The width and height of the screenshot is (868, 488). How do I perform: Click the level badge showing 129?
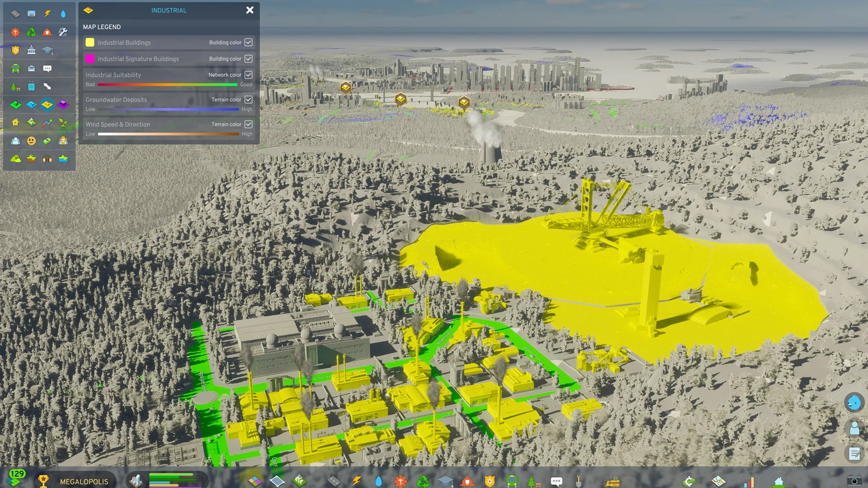(17, 474)
